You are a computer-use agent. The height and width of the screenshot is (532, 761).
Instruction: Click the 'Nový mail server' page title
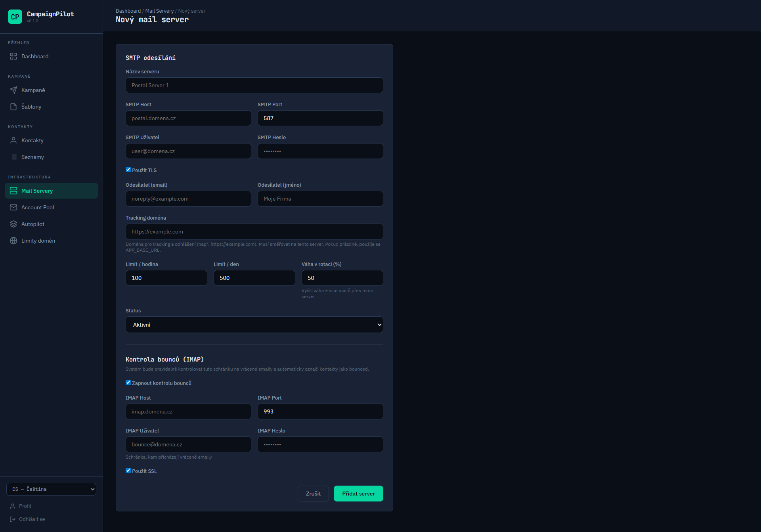pos(152,19)
